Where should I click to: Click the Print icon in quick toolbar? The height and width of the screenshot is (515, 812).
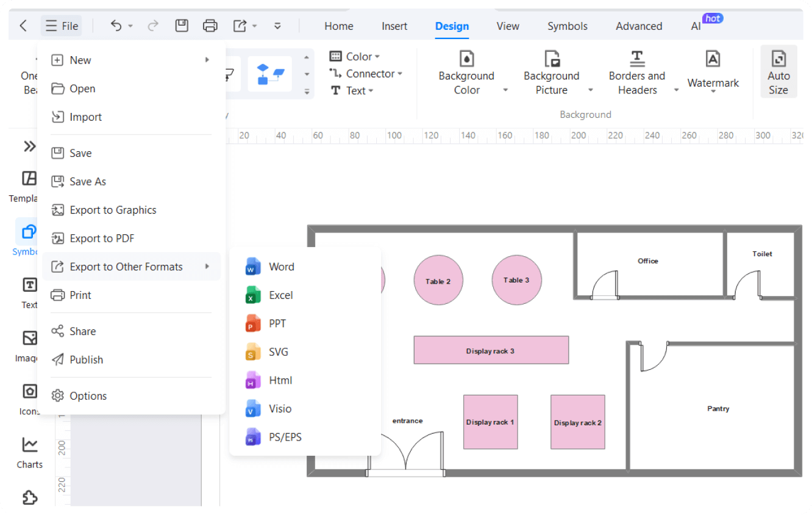tap(210, 26)
